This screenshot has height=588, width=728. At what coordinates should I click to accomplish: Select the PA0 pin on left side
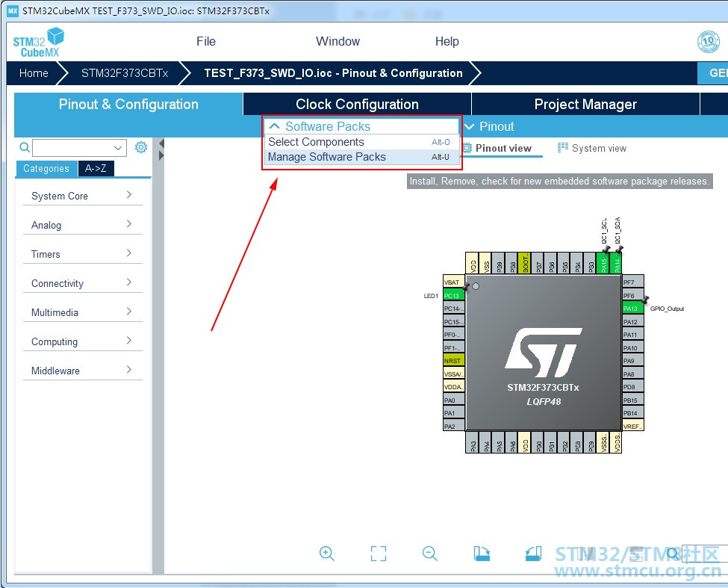[454, 400]
